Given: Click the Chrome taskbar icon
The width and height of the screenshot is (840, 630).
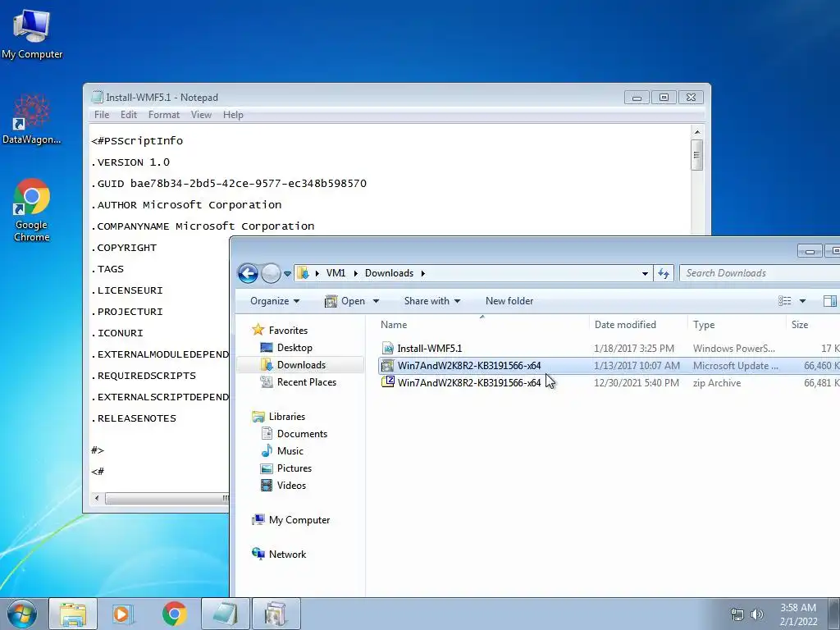Looking at the screenshot, I should click(x=174, y=614).
